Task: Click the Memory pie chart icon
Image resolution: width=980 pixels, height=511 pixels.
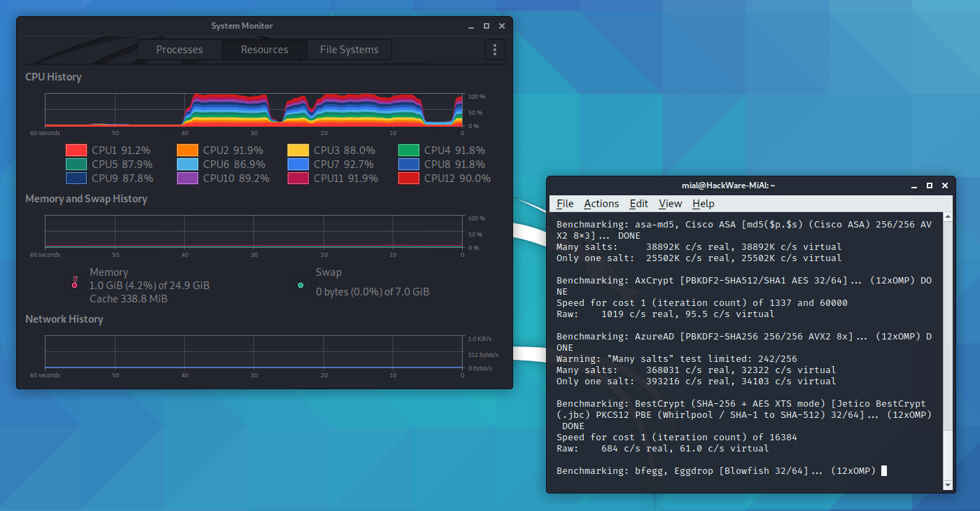Action: [74, 285]
